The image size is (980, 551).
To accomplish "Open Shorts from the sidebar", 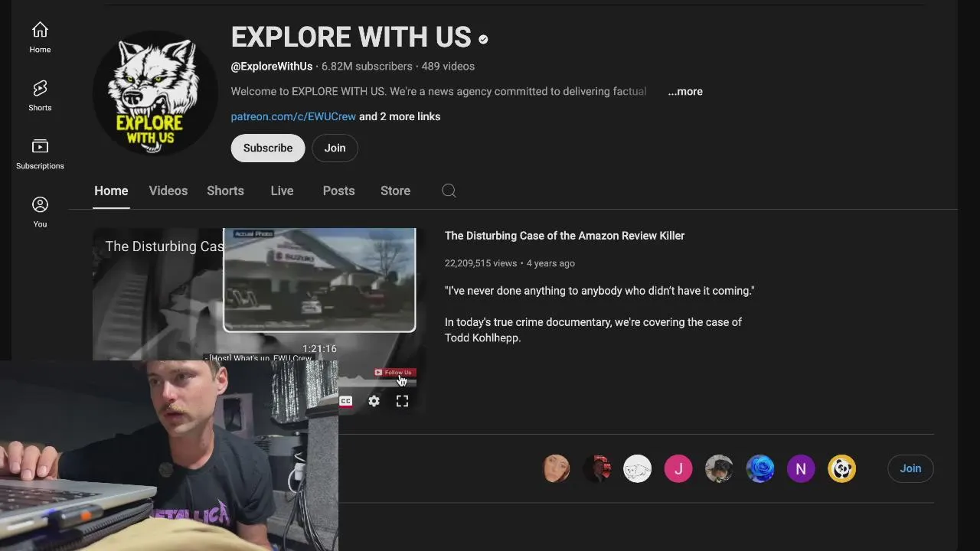I will coord(40,96).
